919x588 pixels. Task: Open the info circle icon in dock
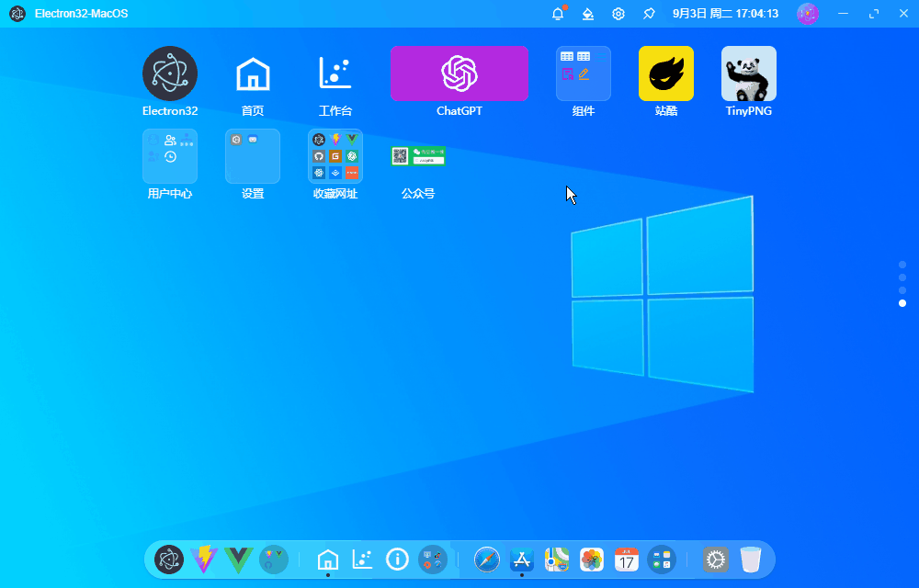click(x=397, y=560)
